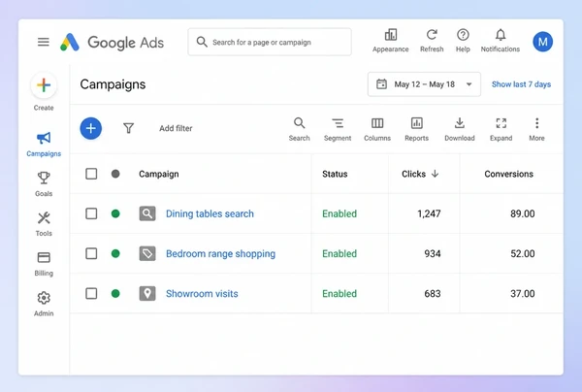
Task: Open Goals in the sidebar
Action: click(44, 183)
